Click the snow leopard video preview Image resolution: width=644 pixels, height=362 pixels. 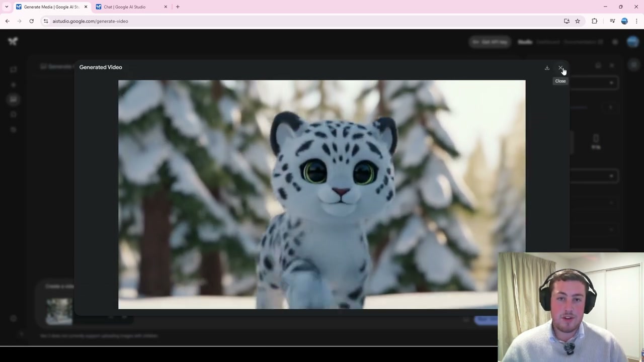coord(321,194)
